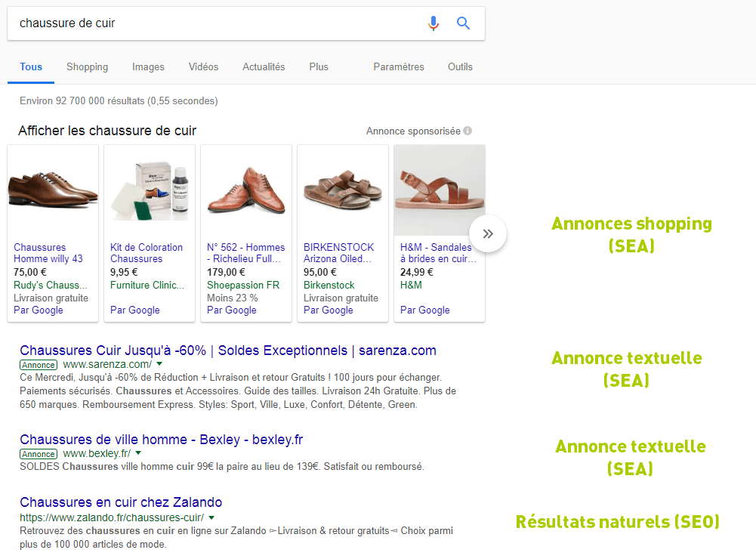Click Par Google under Birkenstock listing

click(329, 310)
